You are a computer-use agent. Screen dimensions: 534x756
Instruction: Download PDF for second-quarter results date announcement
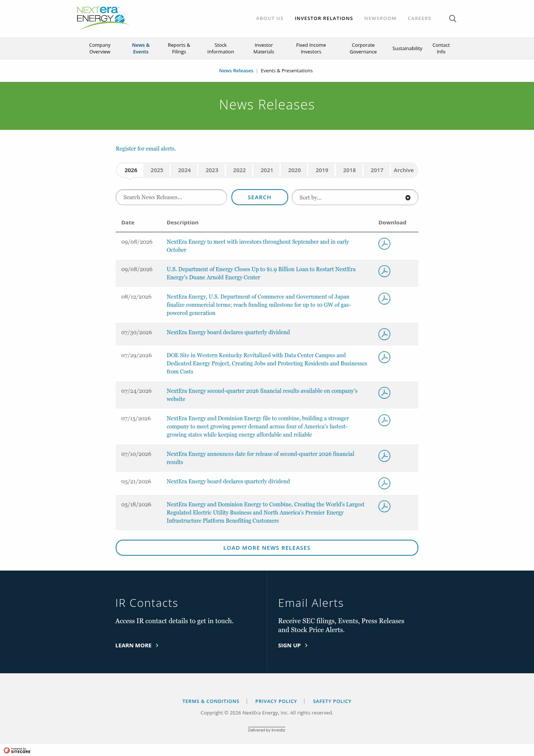click(384, 456)
